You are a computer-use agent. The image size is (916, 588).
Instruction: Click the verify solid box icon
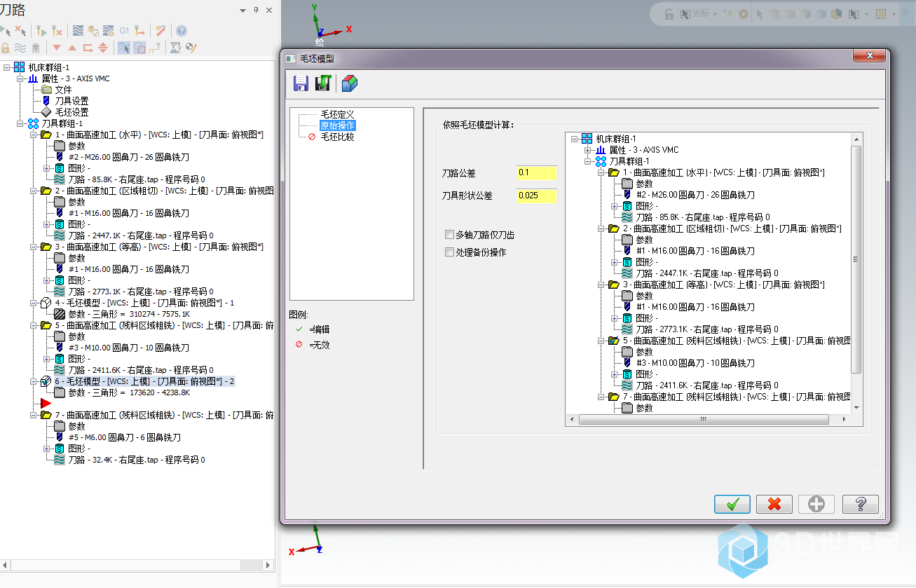click(93, 31)
